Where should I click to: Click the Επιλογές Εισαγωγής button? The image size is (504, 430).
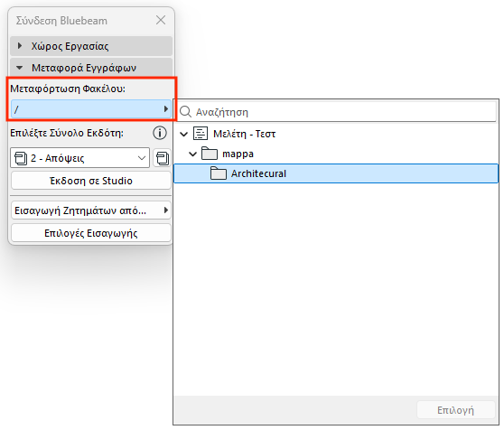click(x=91, y=233)
